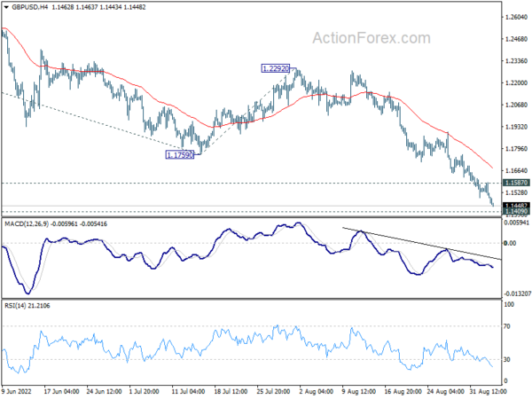The height and width of the screenshot is (399, 532).
Task: Click the 1.26040 price axis value
Action: pyautogui.click(x=516, y=17)
